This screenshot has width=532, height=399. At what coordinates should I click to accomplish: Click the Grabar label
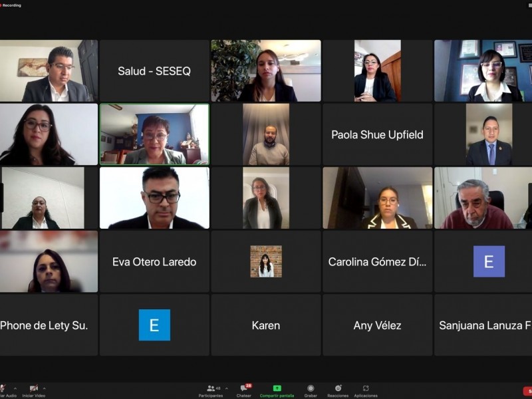click(x=311, y=396)
